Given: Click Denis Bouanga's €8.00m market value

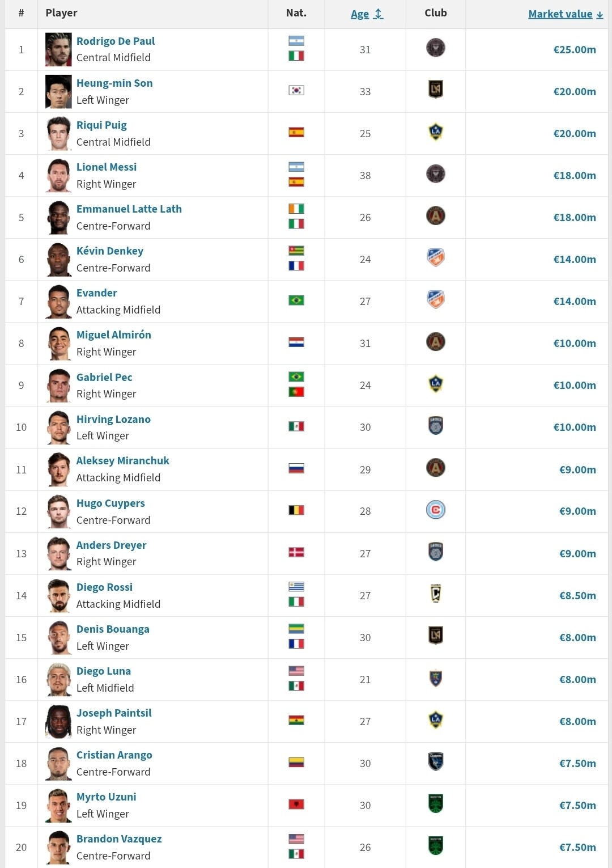Looking at the screenshot, I should click(577, 638).
